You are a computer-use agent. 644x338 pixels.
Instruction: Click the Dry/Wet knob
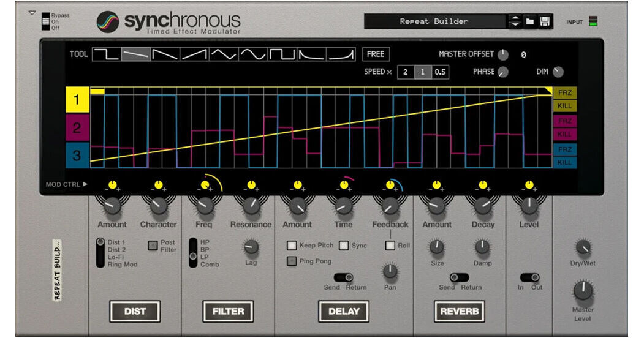(583, 247)
